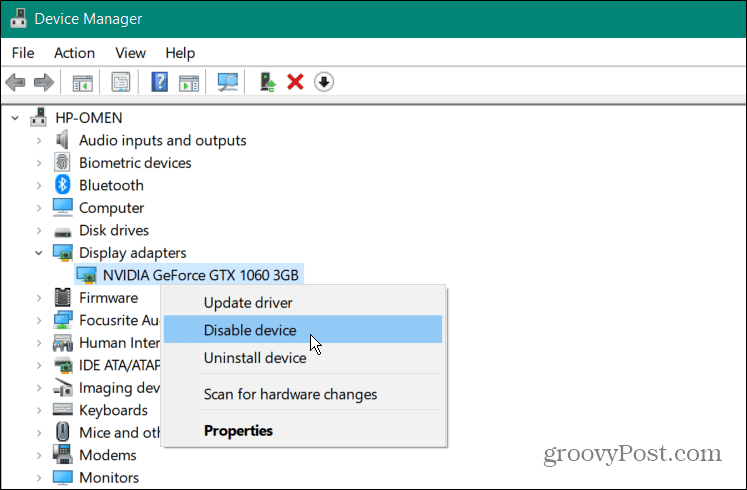Expand the Disk drives category
The width and height of the screenshot is (747, 490).
(x=39, y=230)
